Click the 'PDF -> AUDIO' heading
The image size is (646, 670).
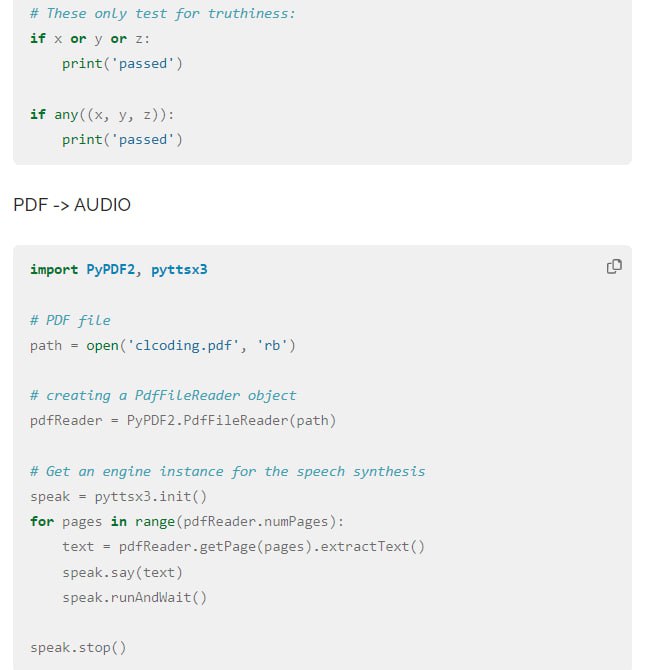click(x=72, y=205)
